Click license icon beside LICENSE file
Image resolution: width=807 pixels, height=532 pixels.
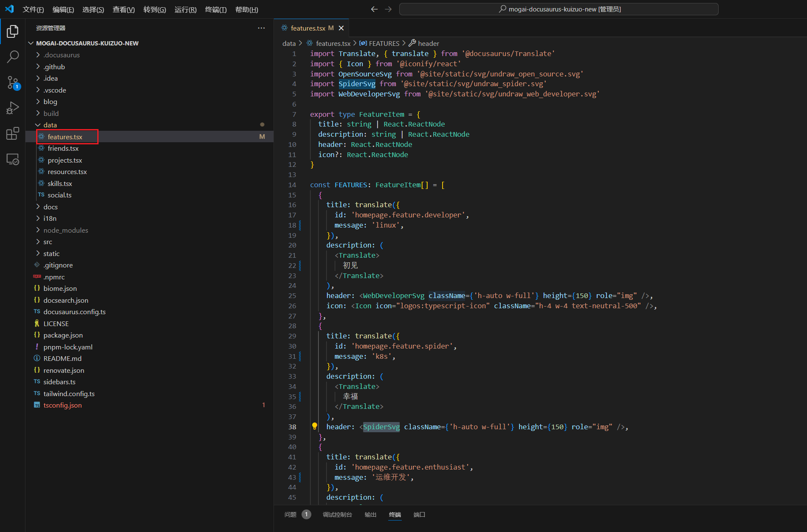tap(37, 324)
